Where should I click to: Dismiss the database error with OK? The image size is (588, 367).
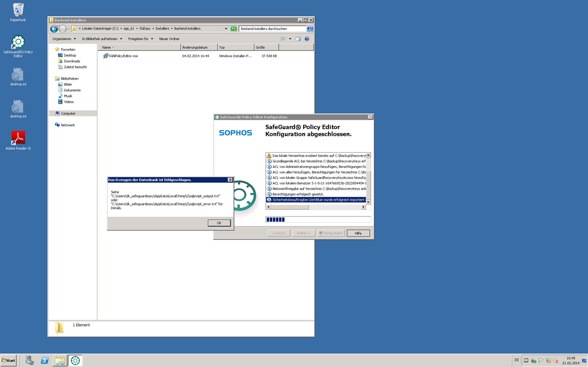(x=219, y=223)
